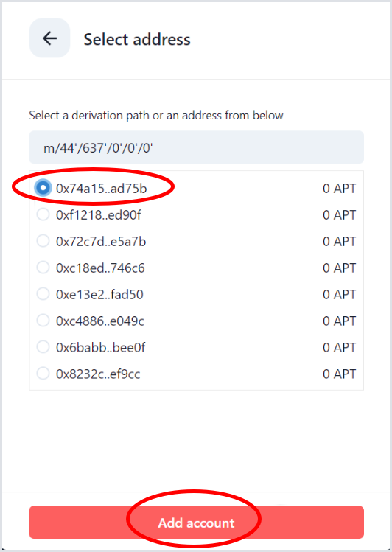Screen dimensions: 392x552
Task: Select the radio button for 0x6babb..bee0f
Action: pyautogui.click(x=43, y=347)
